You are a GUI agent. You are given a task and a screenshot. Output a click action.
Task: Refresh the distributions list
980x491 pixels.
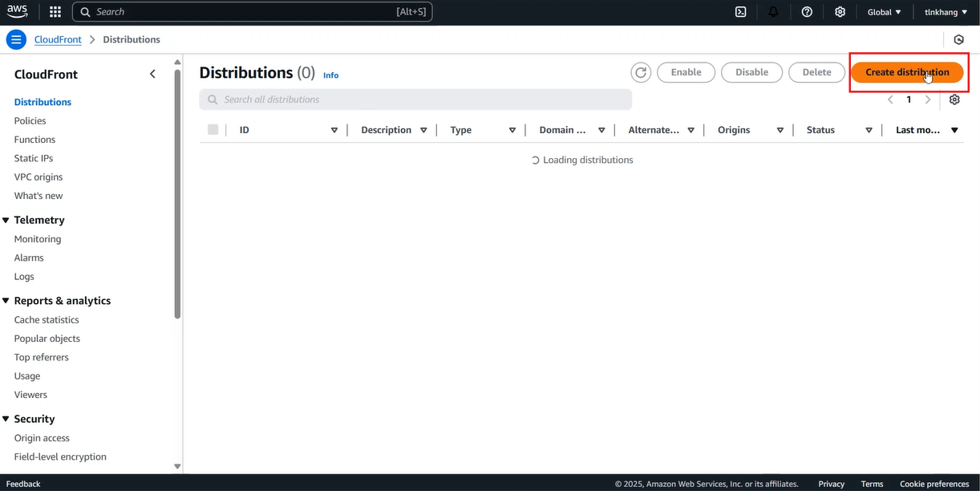(641, 72)
